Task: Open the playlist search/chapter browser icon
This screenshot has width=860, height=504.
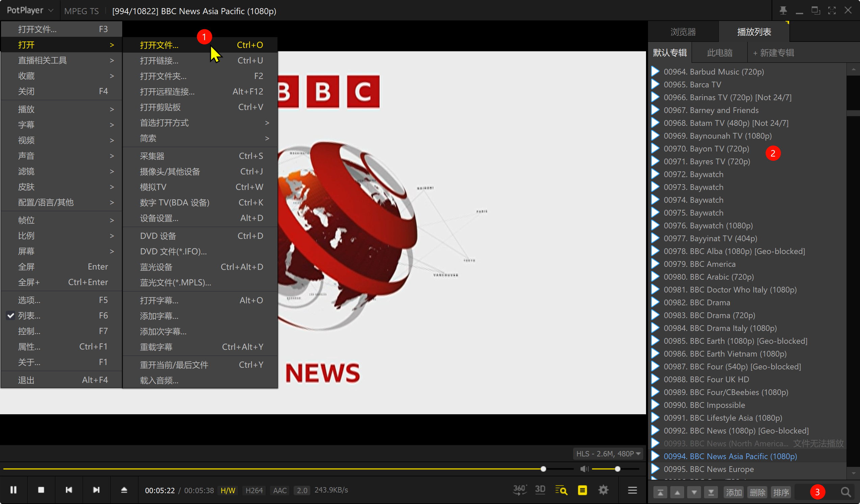Action: [561, 491]
